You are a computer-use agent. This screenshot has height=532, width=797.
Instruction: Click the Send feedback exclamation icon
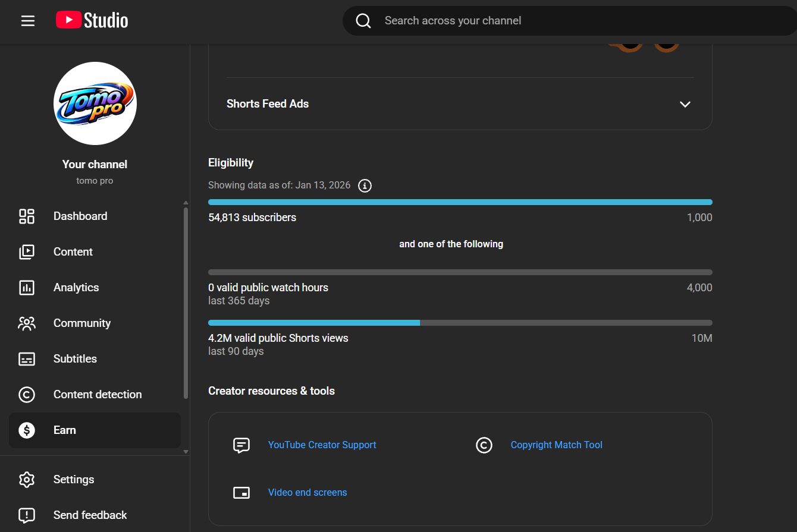pyautogui.click(x=27, y=515)
